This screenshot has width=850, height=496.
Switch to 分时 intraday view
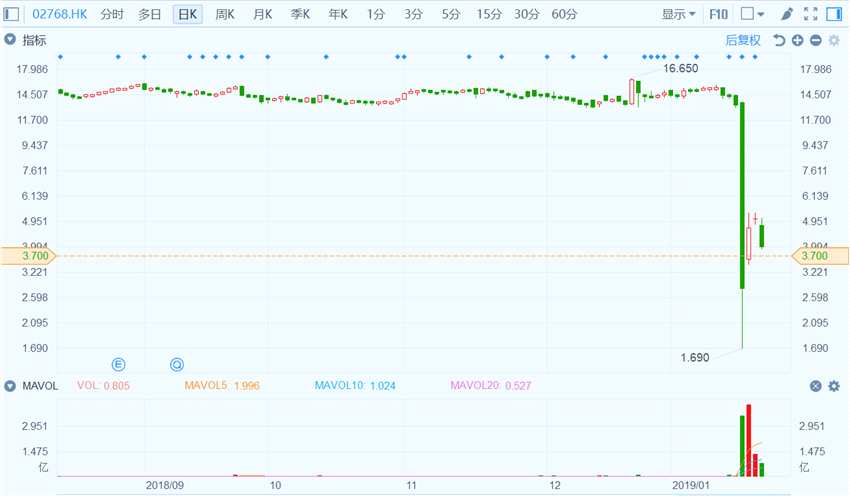(112, 14)
